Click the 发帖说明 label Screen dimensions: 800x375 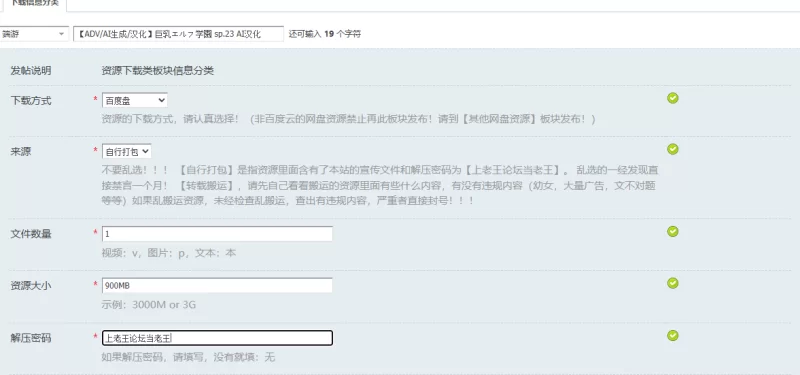(x=31, y=71)
